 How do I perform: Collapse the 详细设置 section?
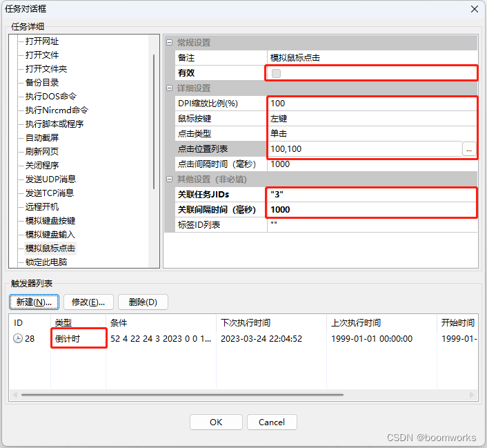(169, 88)
